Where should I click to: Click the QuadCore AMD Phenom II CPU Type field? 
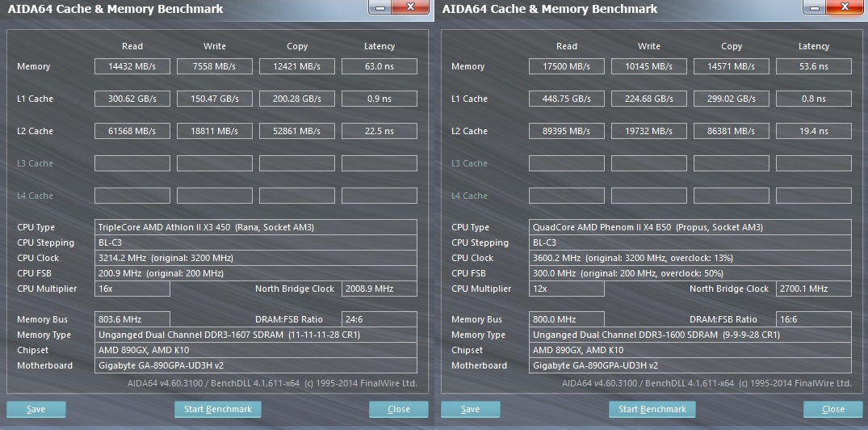[690, 227]
